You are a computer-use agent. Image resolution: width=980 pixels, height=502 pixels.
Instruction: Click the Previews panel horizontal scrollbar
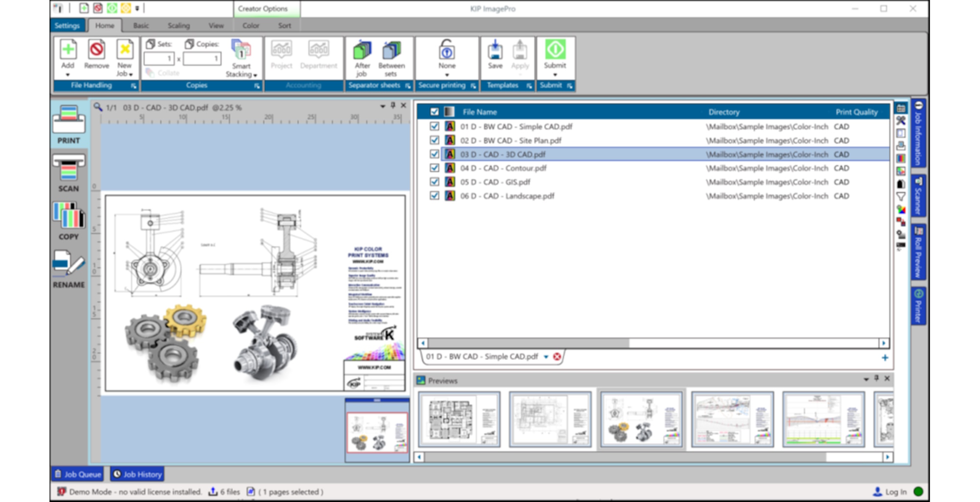click(653, 457)
